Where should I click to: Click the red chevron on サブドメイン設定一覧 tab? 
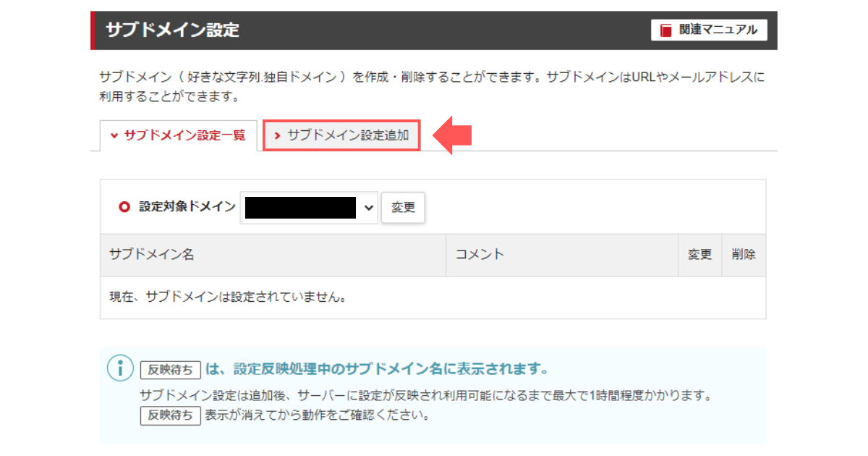pyautogui.click(x=114, y=135)
